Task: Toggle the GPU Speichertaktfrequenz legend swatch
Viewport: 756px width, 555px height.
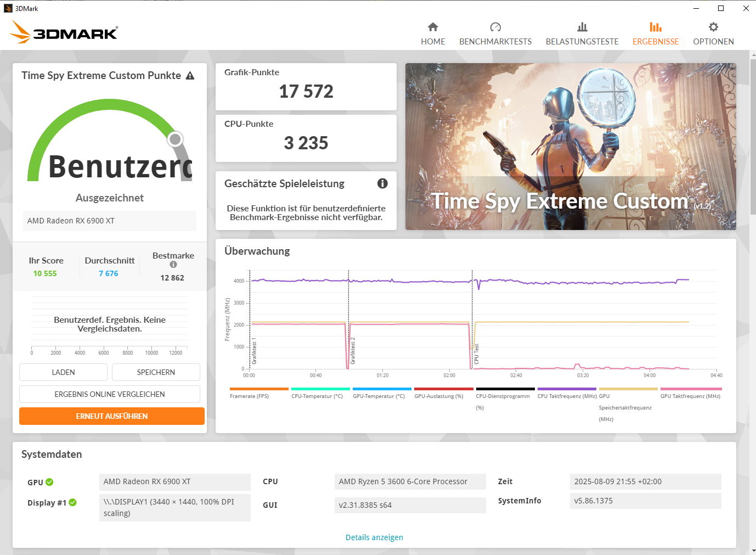Action: pyautogui.click(x=628, y=389)
